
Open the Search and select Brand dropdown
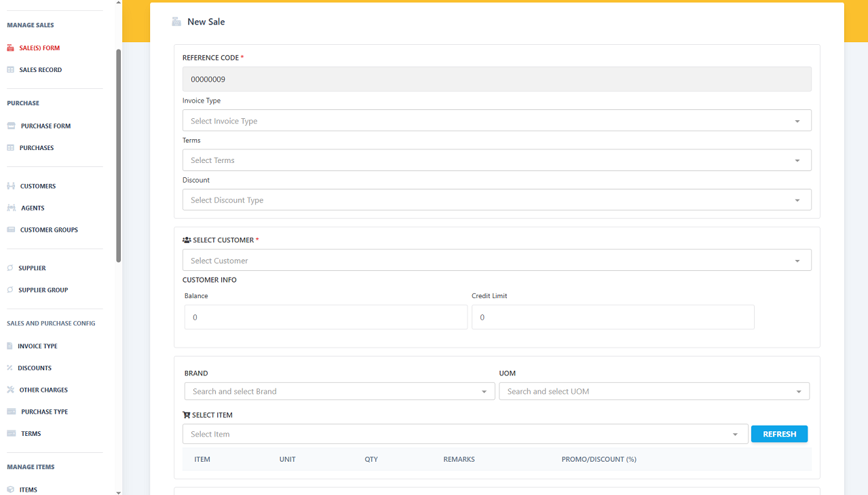[339, 392]
